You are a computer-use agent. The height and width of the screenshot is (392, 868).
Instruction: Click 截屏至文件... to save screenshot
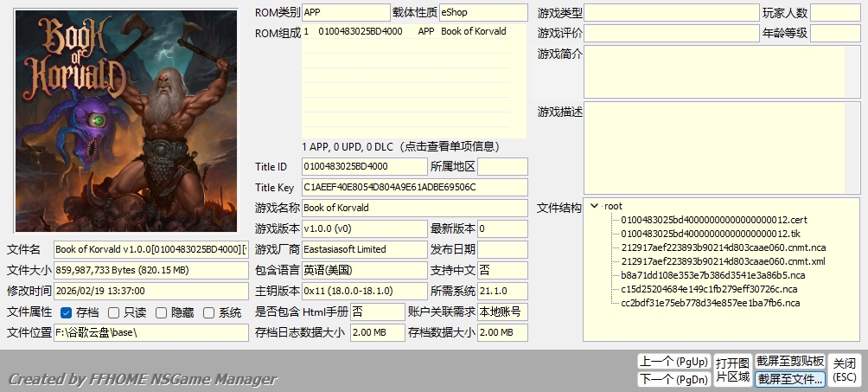789,378
